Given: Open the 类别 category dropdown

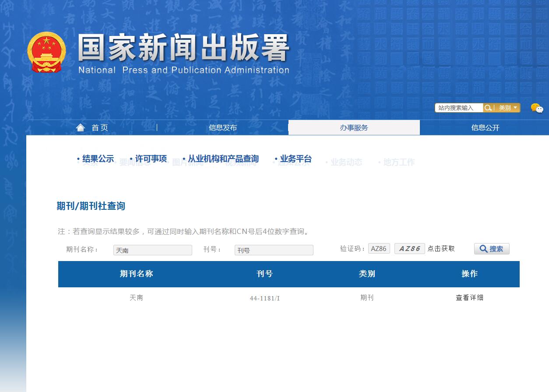Looking at the screenshot, I should 506,108.
